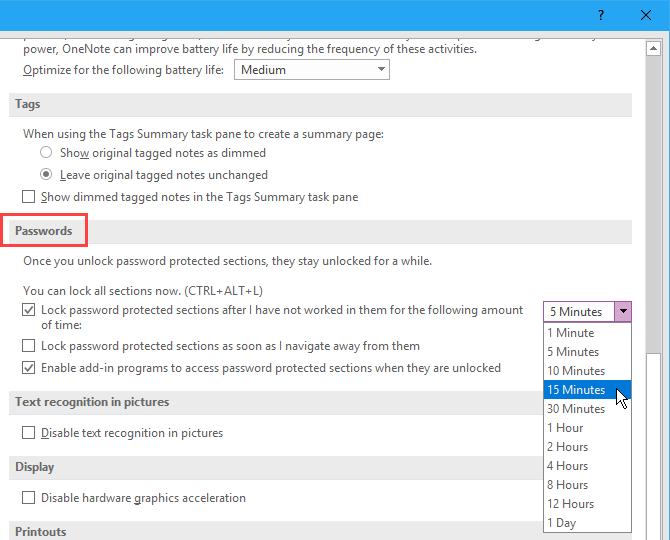670x540 pixels.
Task: Click the scrollbar up arrow
Action: point(653,48)
